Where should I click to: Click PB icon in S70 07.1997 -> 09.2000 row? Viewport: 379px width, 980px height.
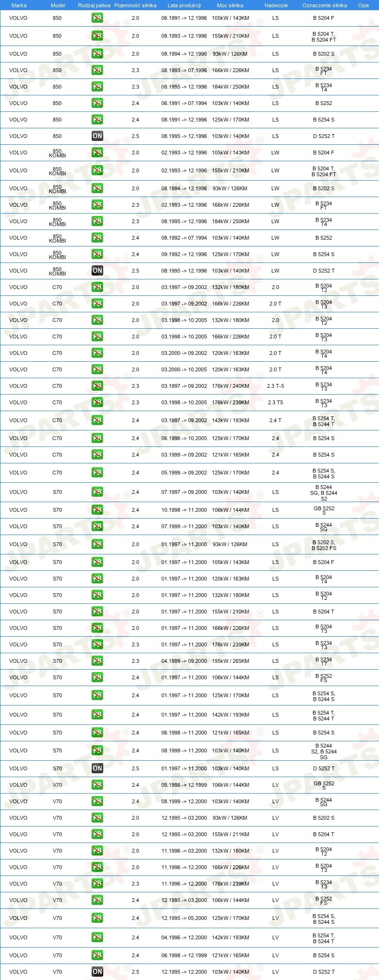97,492
